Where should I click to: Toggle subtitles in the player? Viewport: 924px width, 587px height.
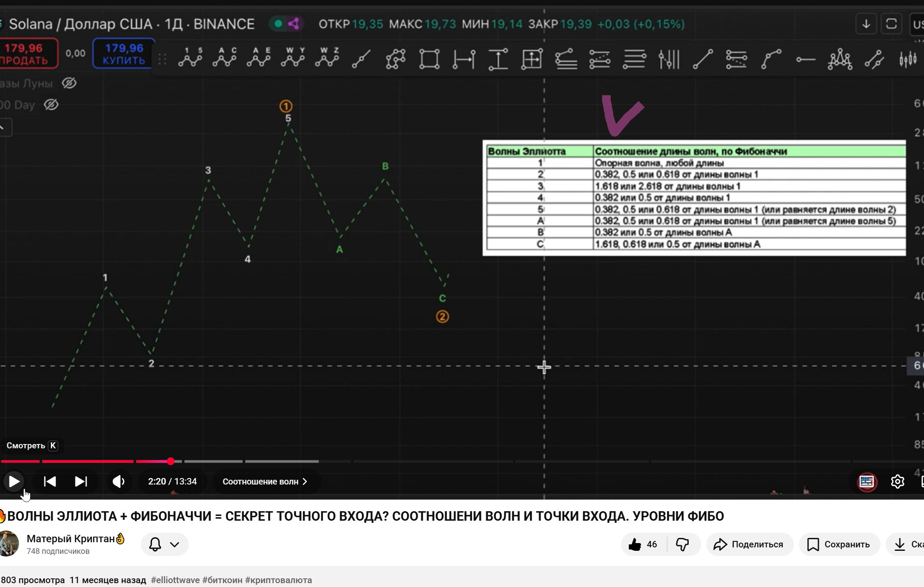(867, 481)
